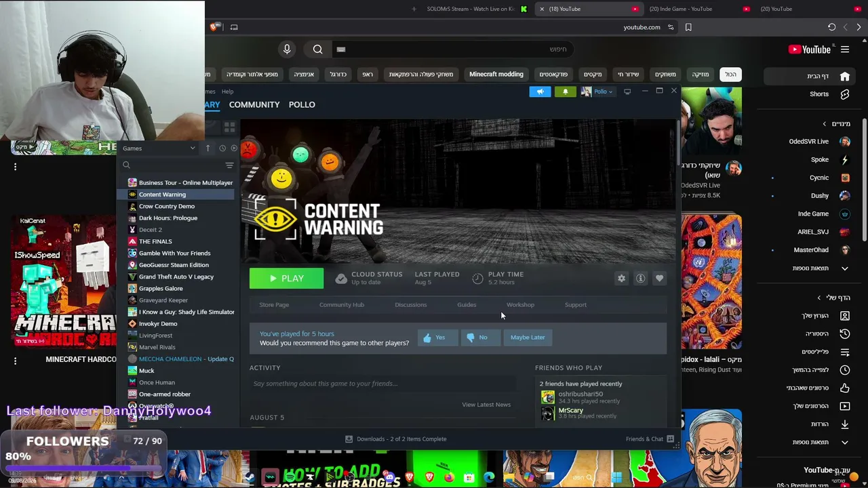Open the Workshop link
Screen dimensions: 868x488
520,304
